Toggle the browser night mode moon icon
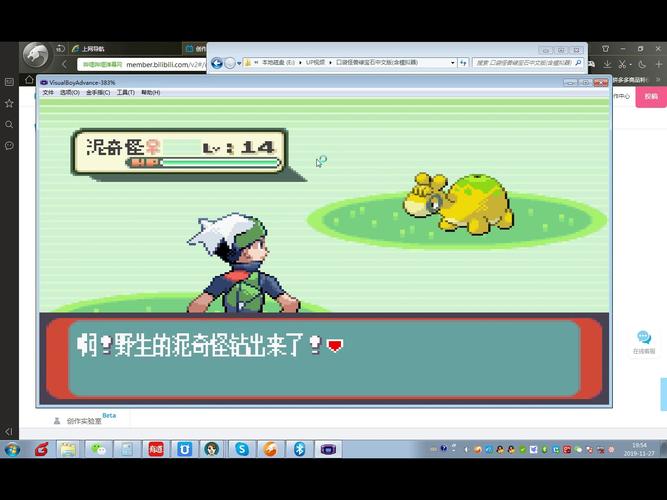667x500 pixels. (x=642, y=64)
